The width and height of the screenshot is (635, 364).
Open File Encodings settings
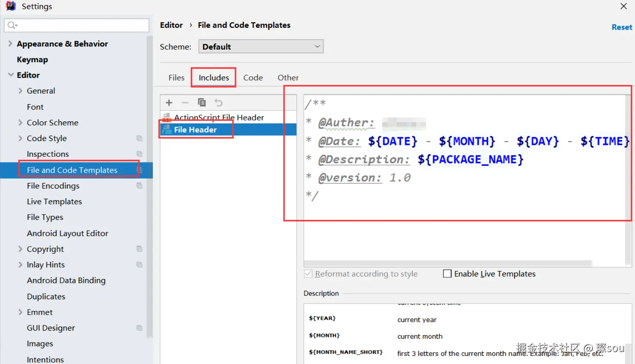(53, 186)
